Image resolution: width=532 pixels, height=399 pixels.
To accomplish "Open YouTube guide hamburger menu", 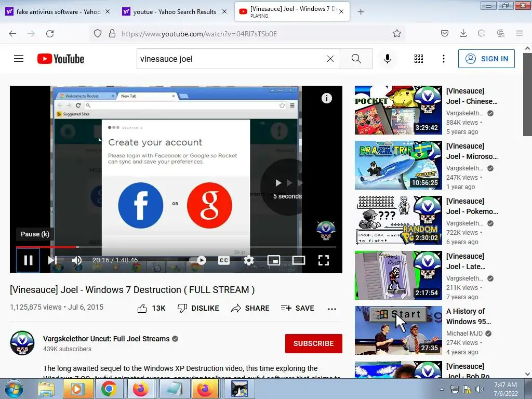I will (19, 59).
